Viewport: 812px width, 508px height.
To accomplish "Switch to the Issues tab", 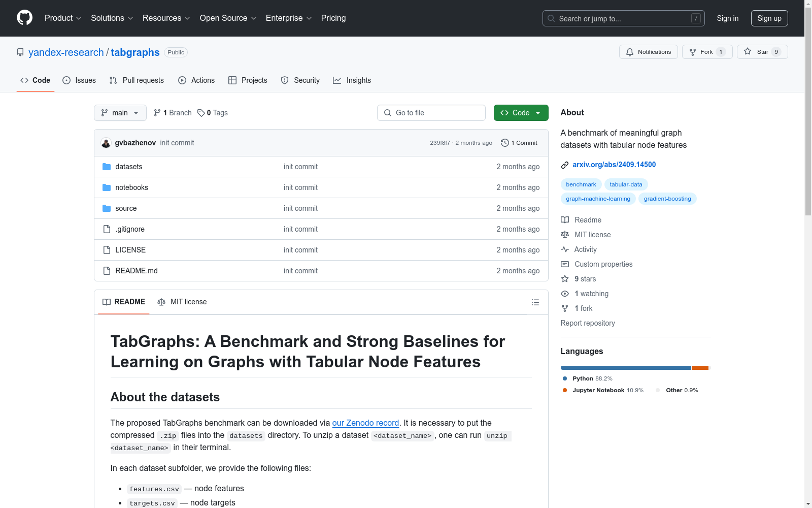I will coord(79,80).
